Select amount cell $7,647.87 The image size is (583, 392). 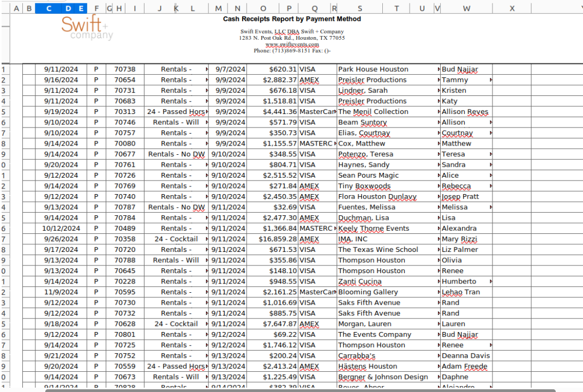pyautogui.click(x=273, y=324)
